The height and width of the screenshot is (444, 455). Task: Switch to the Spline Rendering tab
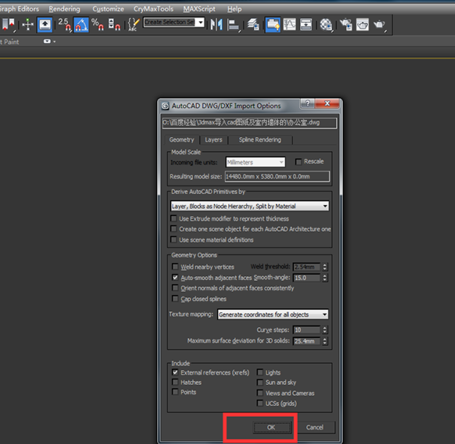(x=260, y=140)
